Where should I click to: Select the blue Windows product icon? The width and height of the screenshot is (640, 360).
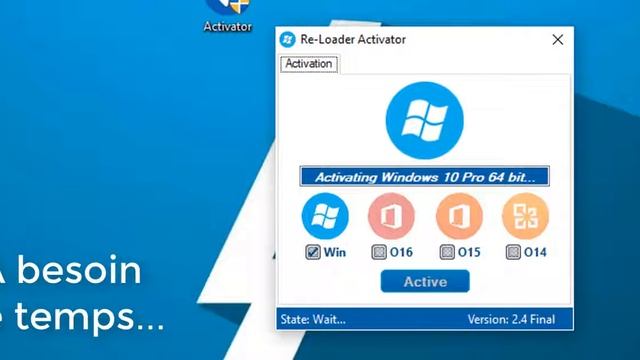pos(325,216)
